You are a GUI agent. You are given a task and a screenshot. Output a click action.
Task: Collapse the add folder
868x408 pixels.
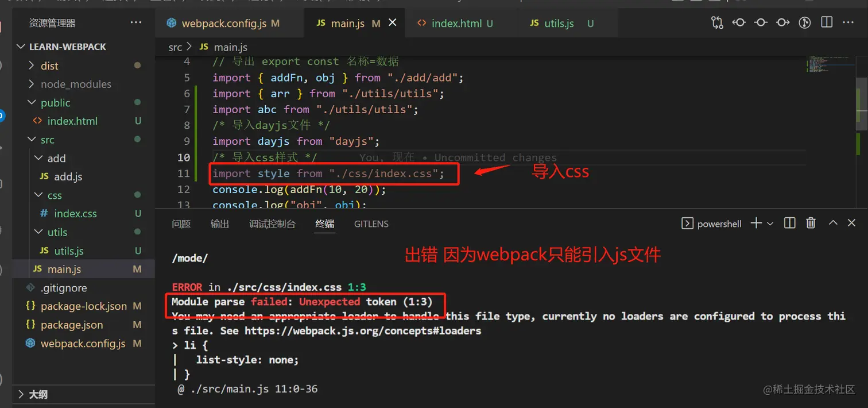83,158
